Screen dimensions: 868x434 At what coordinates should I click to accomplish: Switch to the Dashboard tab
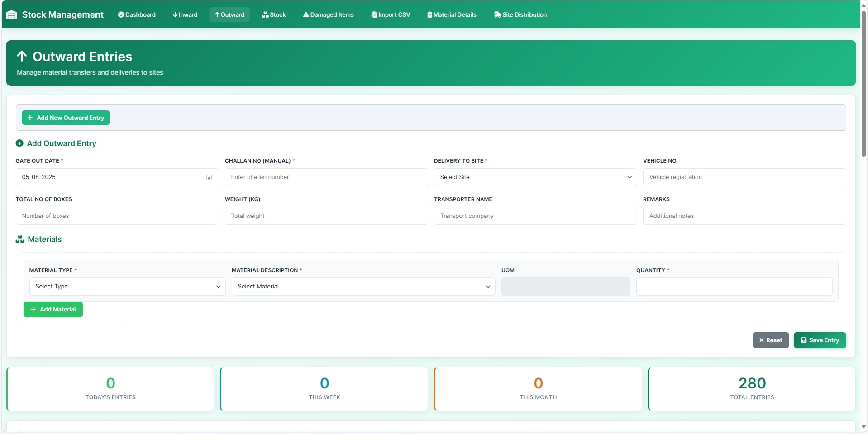[137, 14]
